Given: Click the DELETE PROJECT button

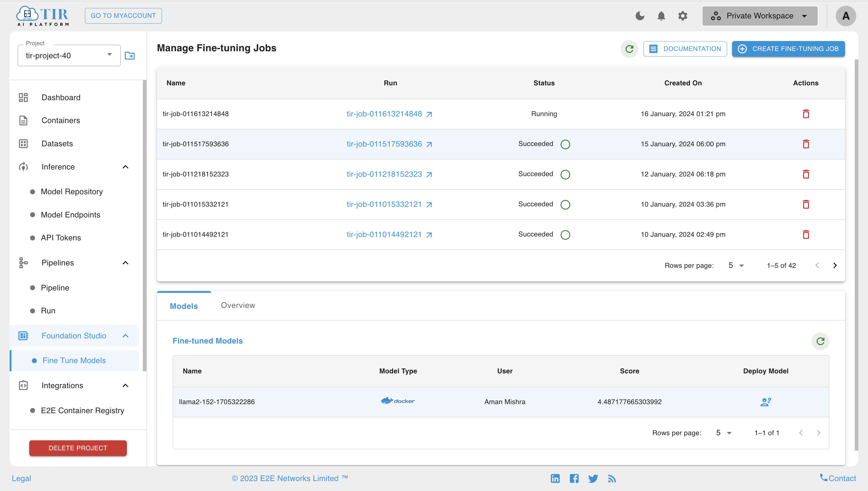Looking at the screenshot, I should click(x=78, y=448).
